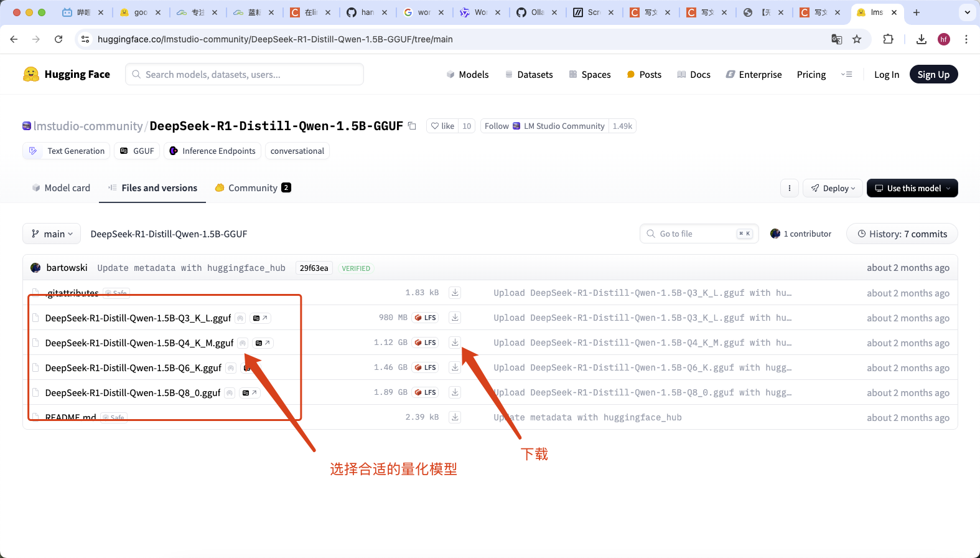Open DeepSeek-R1-Distill-Qwen-1.5B-Q8_0.gguf file

133,393
